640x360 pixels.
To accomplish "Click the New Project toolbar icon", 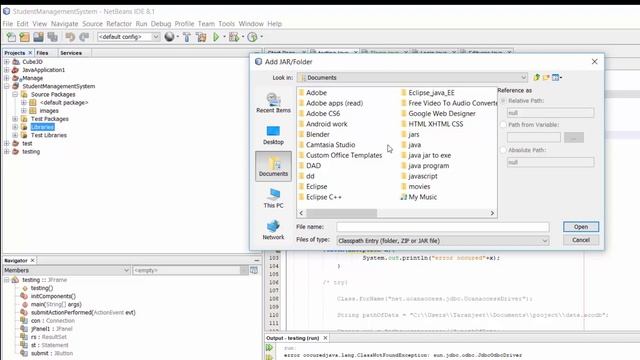I will pos(24,37).
